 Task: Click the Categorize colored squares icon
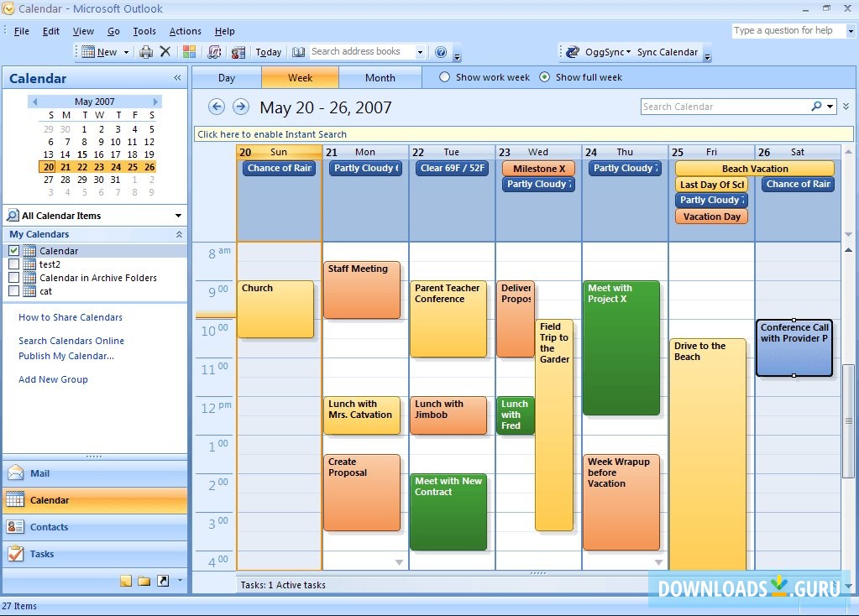[x=190, y=52]
